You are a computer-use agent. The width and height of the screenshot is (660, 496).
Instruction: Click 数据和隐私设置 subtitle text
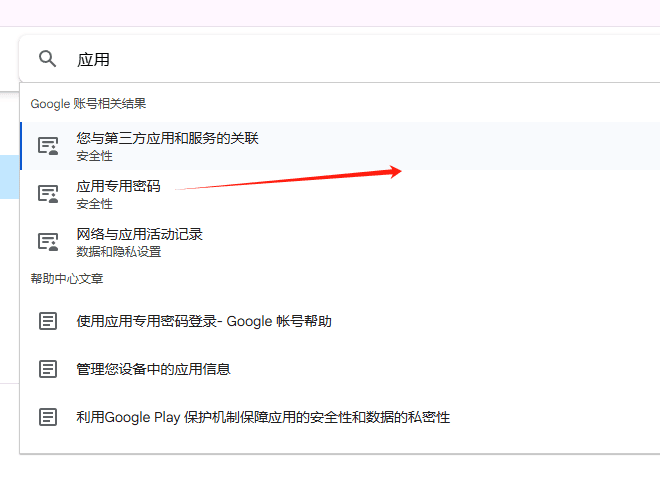[119, 252]
